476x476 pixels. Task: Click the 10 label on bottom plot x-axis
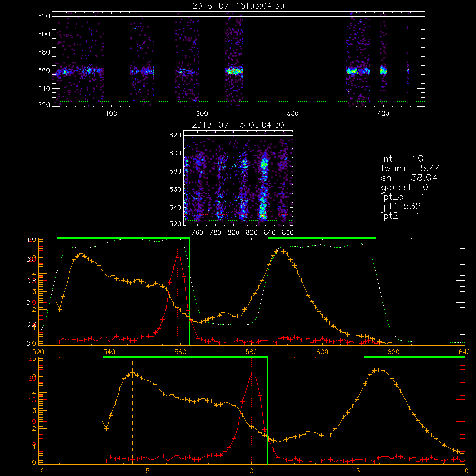[465, 471]
